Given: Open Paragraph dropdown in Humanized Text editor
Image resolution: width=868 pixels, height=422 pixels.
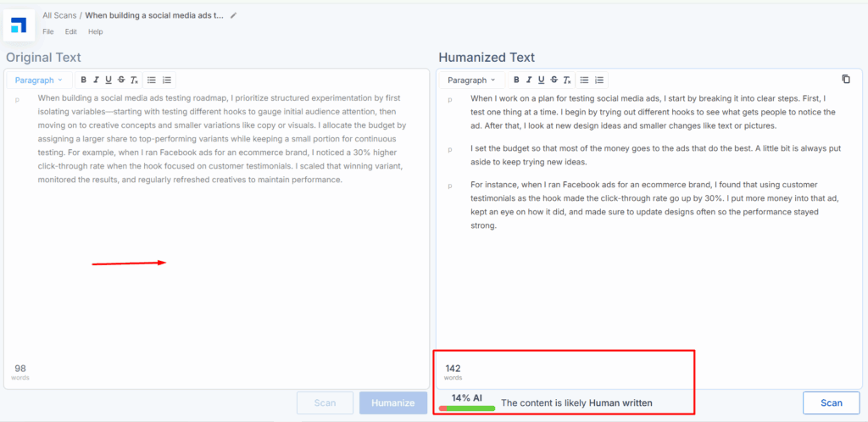Looking at the screenshot, I should pyautogui.click(x=471, y=80).
